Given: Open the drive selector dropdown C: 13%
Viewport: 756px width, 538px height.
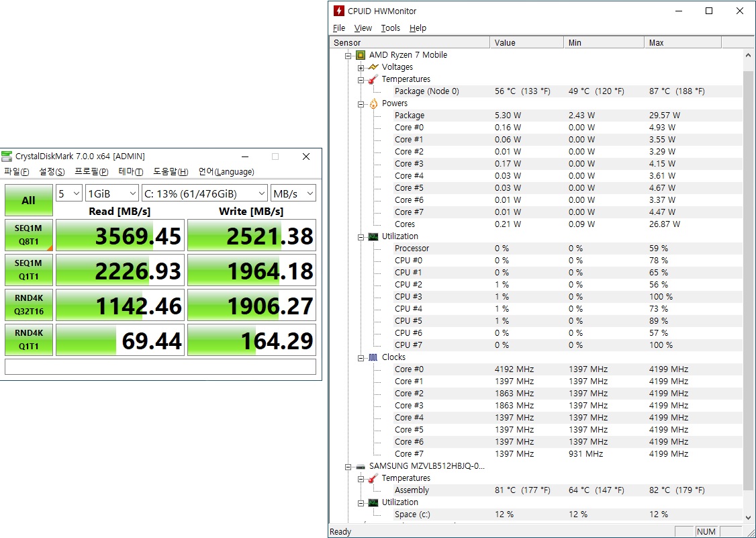Looking at the screenshot, I should (x=204, y=193).
